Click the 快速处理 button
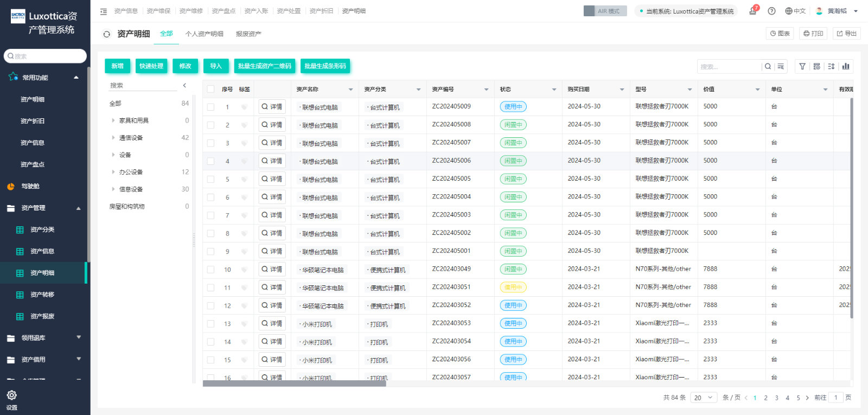Viewport: 868px width, 415px height. 151,66
